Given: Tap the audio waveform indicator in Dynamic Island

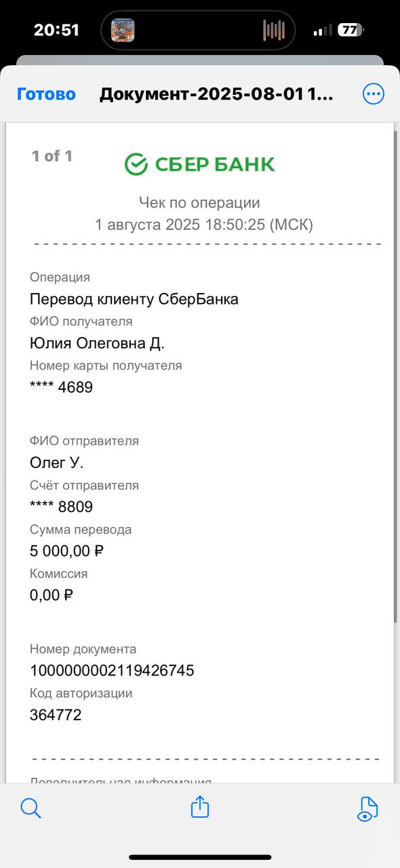Looking at the screenshot, I should click(274, 30).
